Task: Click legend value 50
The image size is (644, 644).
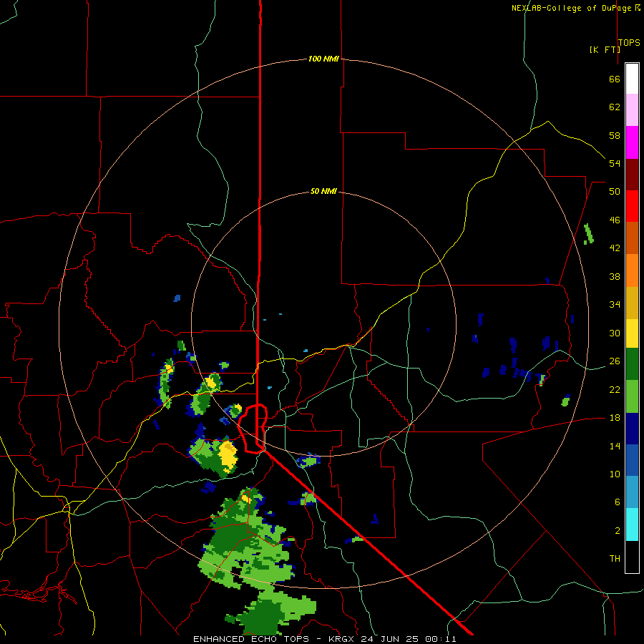Action: [615, 192]
